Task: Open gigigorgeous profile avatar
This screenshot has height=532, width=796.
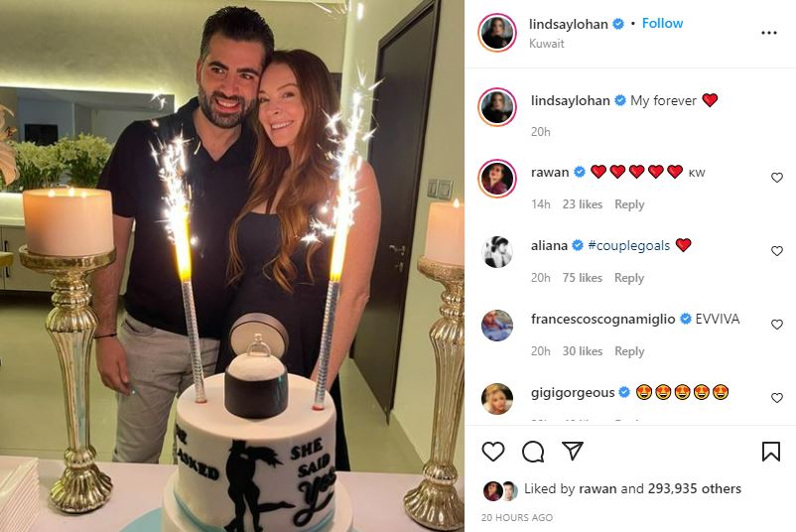Action: [x=497, y=398]
